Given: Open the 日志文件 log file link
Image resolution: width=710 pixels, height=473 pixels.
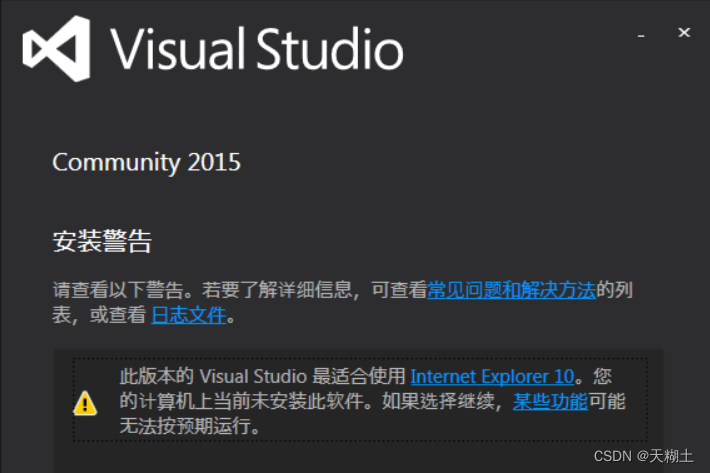Looking at the screenshot, I should (188, 315).
